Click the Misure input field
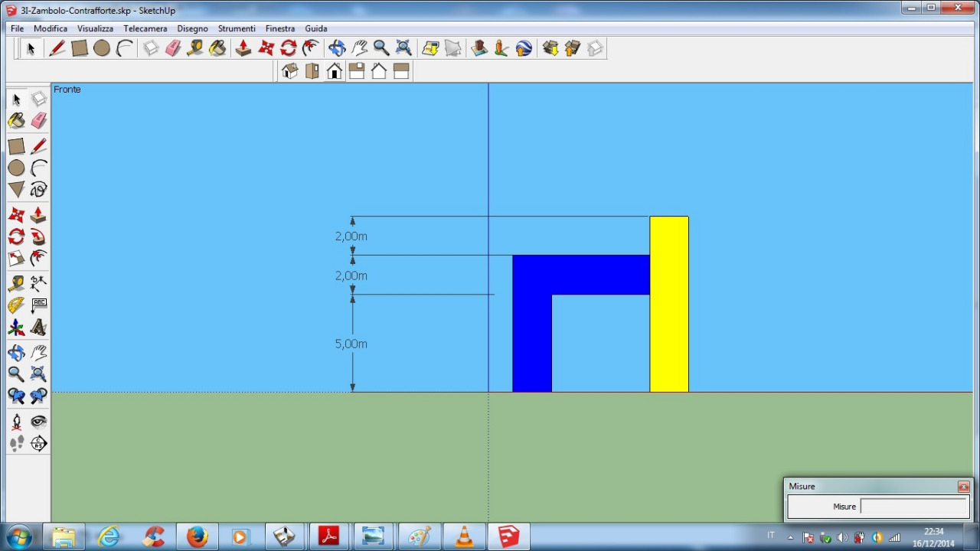This screenshot has width=980, height=551. (x=914, y=507)
